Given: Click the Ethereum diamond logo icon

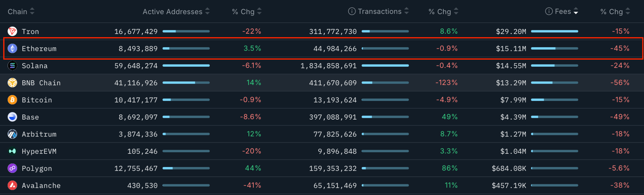Looking at the screenshot, I should 12,48.
